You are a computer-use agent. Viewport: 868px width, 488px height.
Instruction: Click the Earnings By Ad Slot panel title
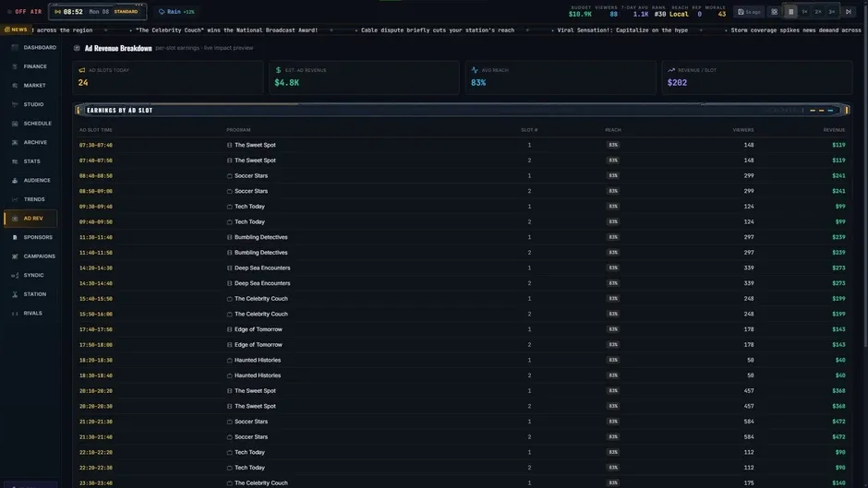[119, 110]
